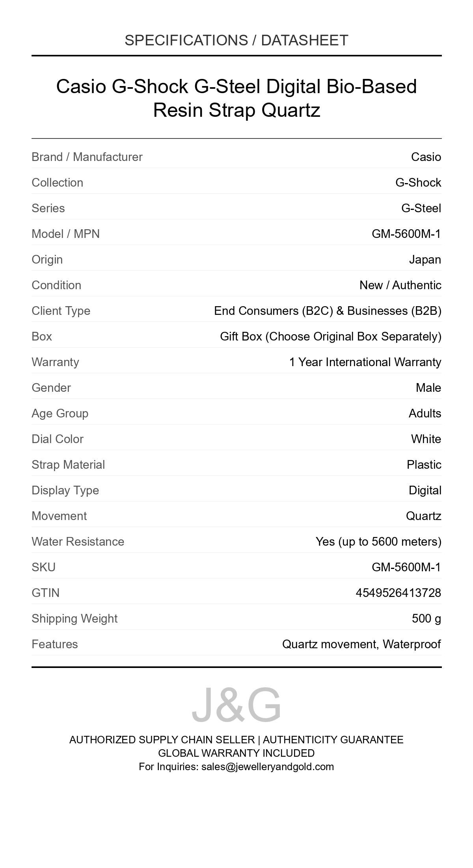Viewport: 473px width, 868px height.
Task: Click the Shipping Weight value 500 g
Action: [426, 619]
